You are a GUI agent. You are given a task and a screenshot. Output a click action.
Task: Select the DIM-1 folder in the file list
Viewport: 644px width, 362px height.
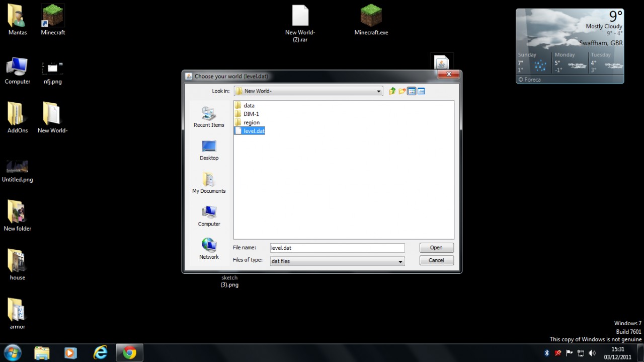(x=247, y=114)
